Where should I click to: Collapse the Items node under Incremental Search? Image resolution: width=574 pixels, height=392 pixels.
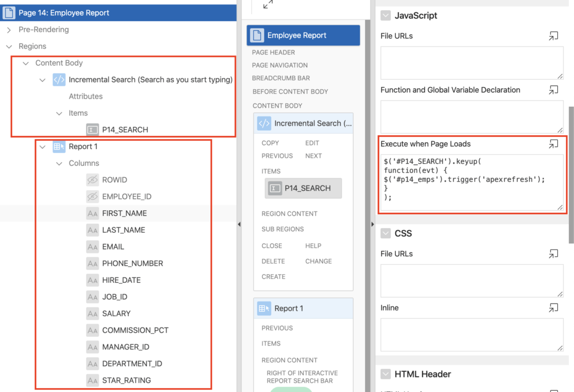(x=59, y=113)
